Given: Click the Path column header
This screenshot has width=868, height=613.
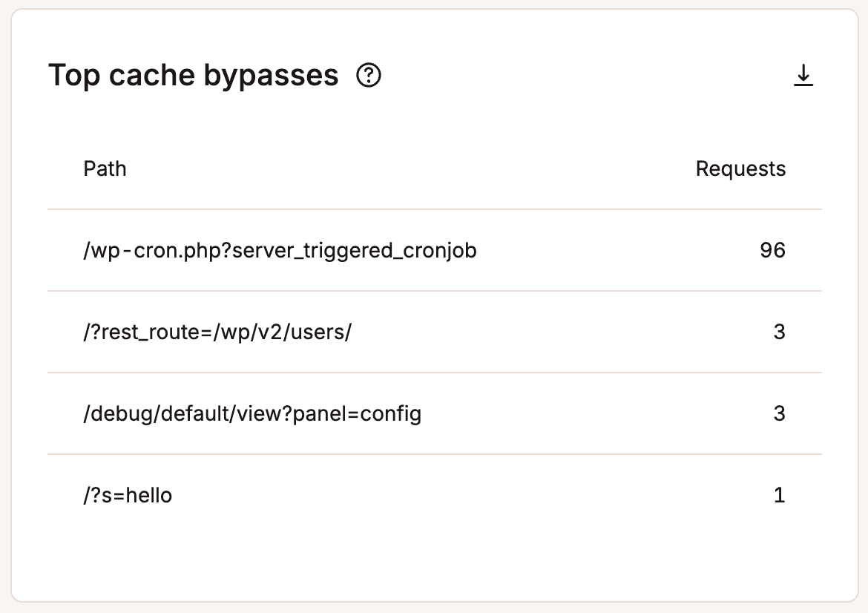Looking at the screenshot, I should pyautogui.click(x=105, y=168).
